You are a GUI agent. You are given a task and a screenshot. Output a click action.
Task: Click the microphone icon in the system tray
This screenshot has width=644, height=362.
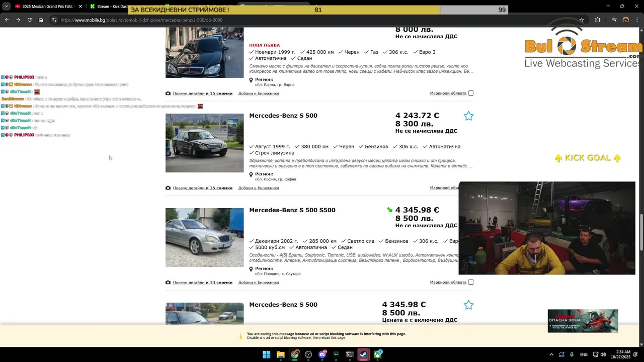(x=572, y=354)
